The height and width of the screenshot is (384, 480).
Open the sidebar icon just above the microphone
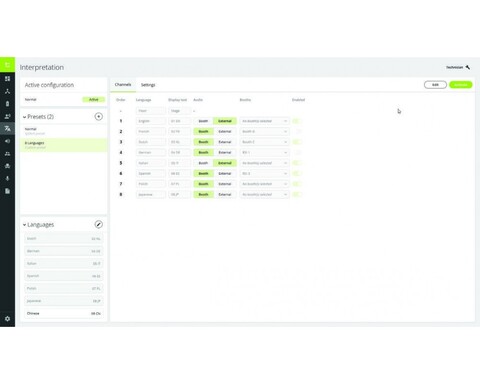pyautogui.click(x=7, y=166)
